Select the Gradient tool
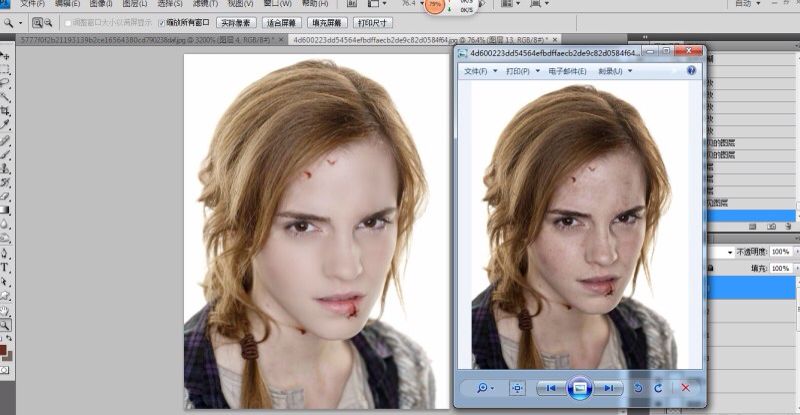This screenshot has height=415, width=800. [5, 209]
